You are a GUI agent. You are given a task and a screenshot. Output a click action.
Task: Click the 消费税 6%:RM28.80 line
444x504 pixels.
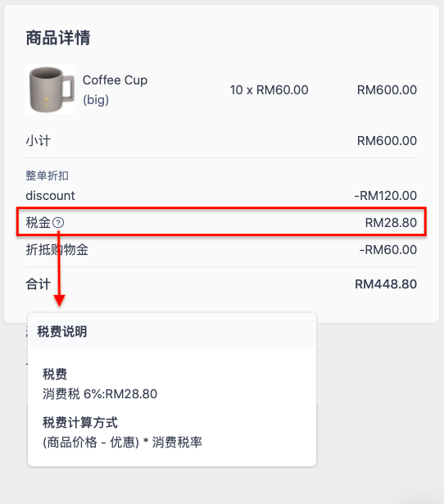coord(100,393)
